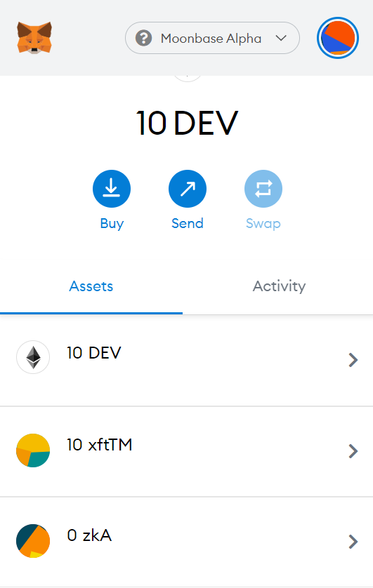Click the network selector down chevron
373x588 pixels.
coord(281,38)
